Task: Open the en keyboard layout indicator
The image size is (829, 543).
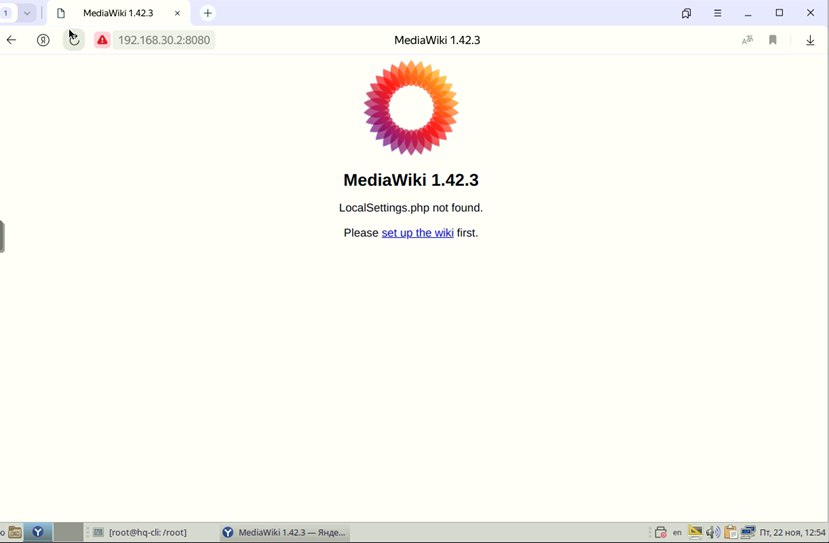Action: (677, 532)
